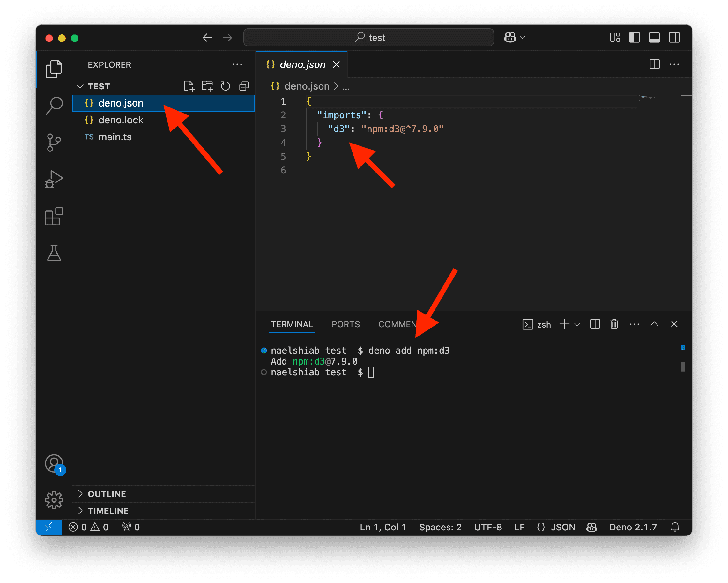
Task: Click Copilot status bar icon
Action: [x=591, y=527]
